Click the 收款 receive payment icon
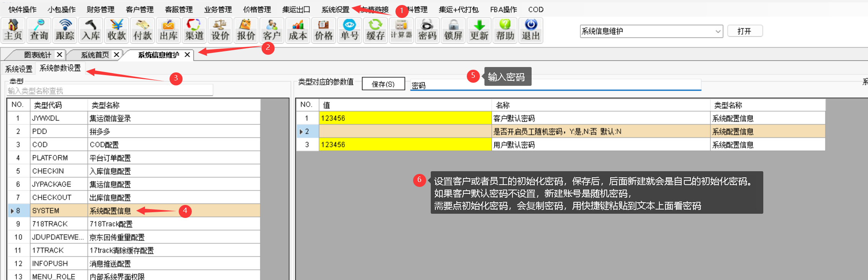 [117, 30]
